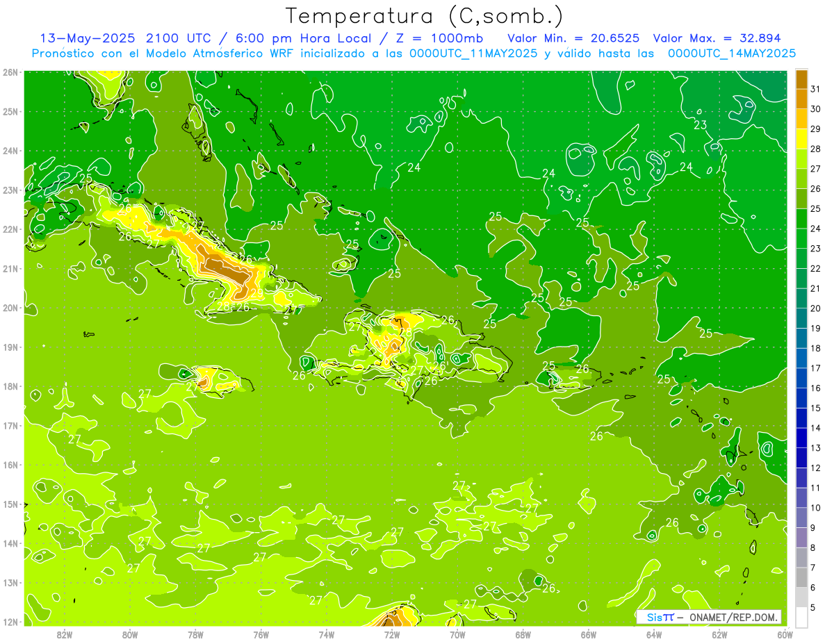Click the 15N latitude axis label
Screen dimensions: 834x644
(10, 504)
